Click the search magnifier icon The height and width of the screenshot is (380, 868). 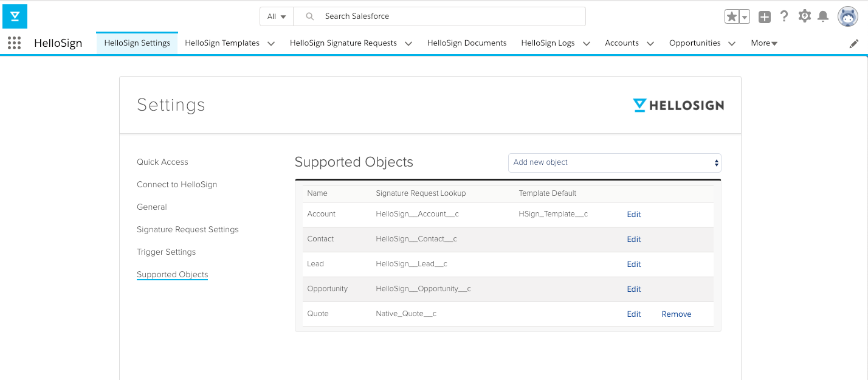click(x=310, y=16)
